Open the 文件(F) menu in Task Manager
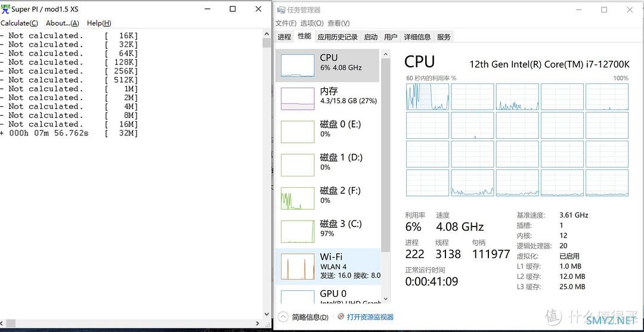Image resolution: width=644 pixels, height=332 pixels. tap(286, 23)
